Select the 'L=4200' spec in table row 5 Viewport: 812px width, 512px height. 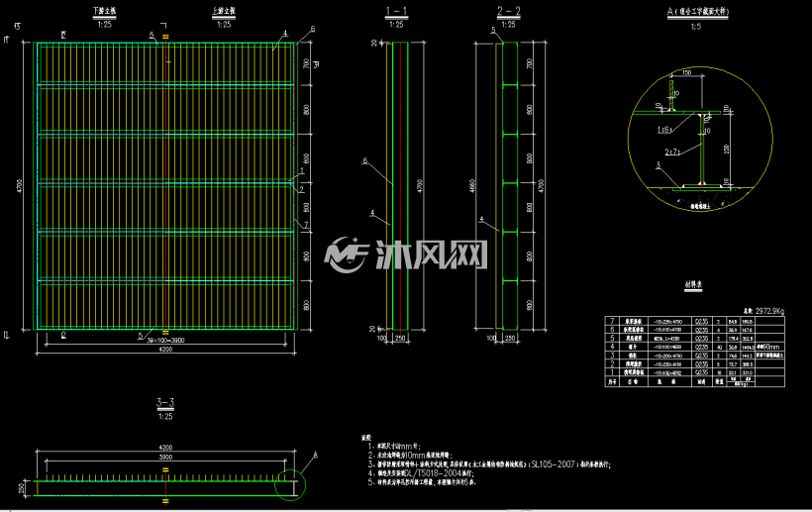(x=673, y=339)
